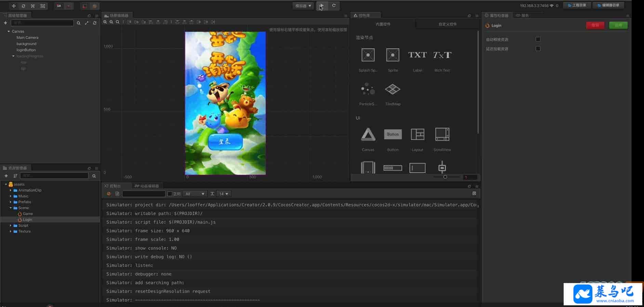Click the red revert button for Login
644x307 pixels.
[x=595, y=25]
